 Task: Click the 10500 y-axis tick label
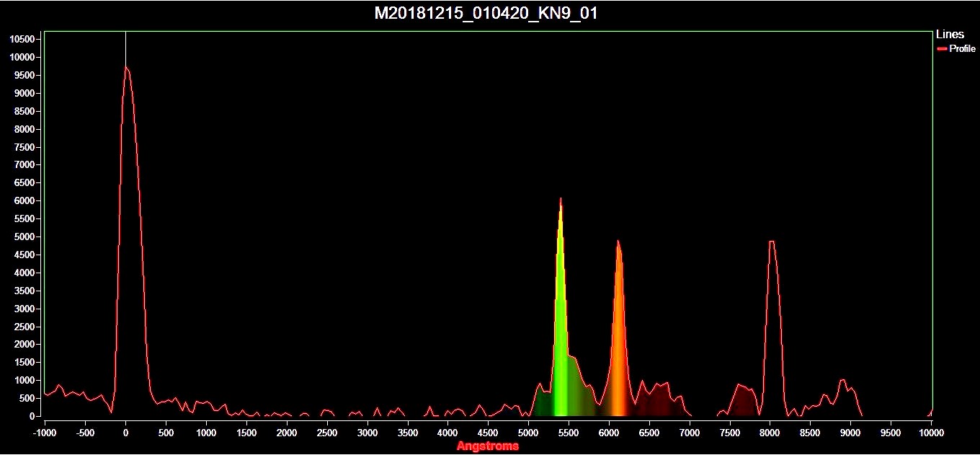pos(23,39)
